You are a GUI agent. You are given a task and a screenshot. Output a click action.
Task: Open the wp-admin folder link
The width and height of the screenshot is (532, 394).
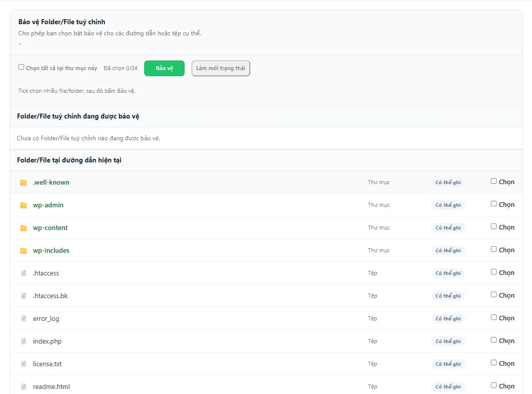tap(48, 205)
